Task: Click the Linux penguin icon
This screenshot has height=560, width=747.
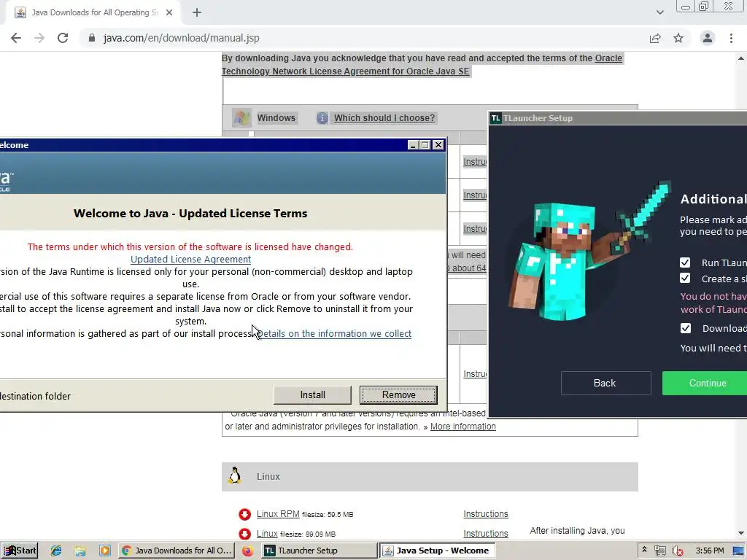Action: [234, 475]
